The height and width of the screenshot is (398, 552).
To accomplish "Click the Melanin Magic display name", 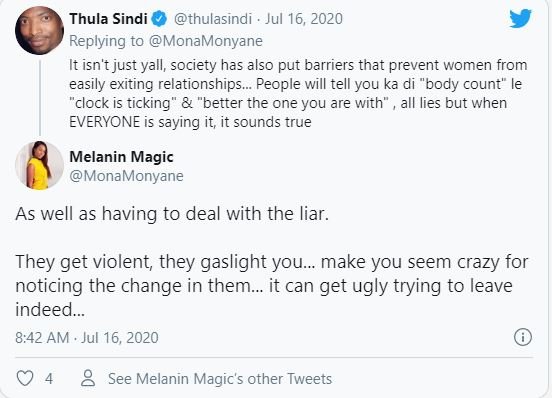I will pos(121,157).
